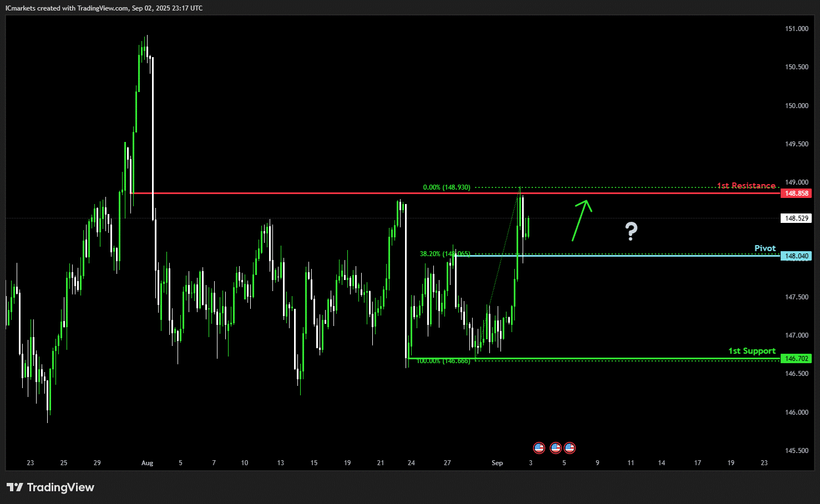820x504 pixels.
Task: Click the middle US economic event flag icon
Action: tap(555, 448)
